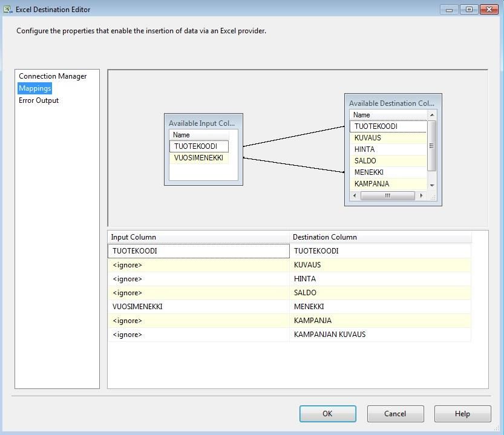Select the VUOSIMENEKKI to MENEKKI connector line
Screen dimensions: 504x435
[294, 165]
